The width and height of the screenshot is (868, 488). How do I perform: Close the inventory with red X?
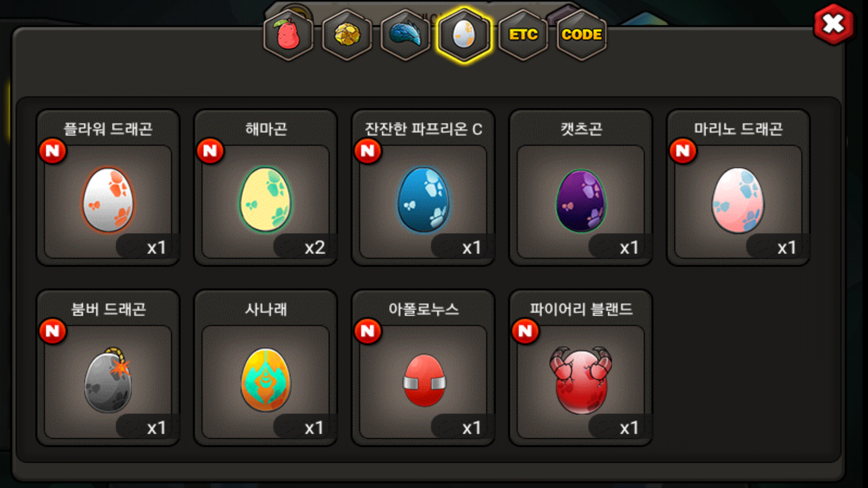coord(833,24)
